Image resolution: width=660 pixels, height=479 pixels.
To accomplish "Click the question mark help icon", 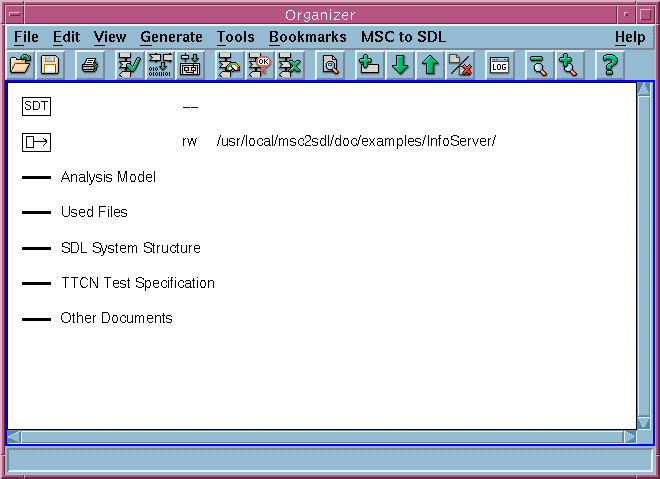I will [x=609, y=66].
